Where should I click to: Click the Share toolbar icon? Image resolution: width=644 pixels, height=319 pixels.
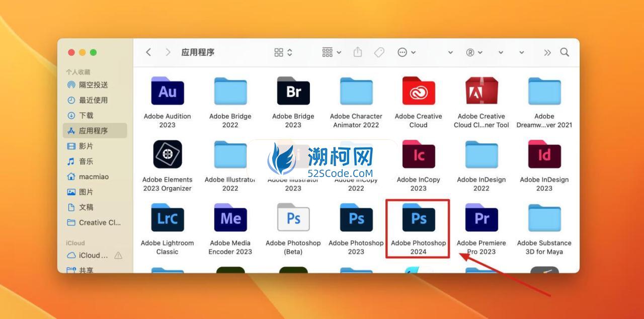[x=358, y=52]
